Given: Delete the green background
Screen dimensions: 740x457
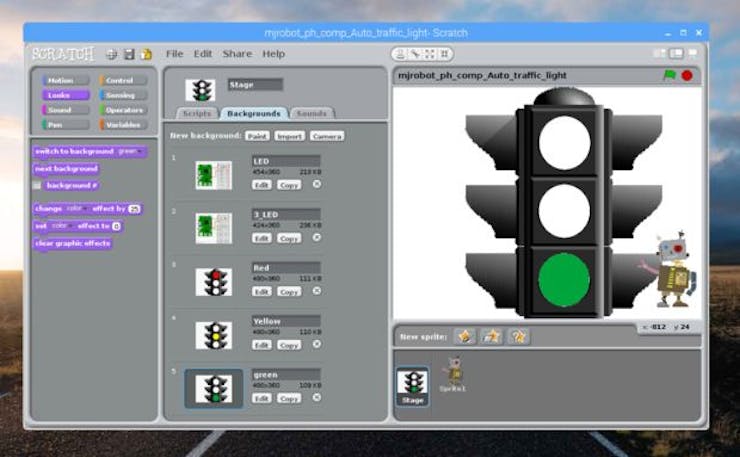Looking at the screenshot, I should pos(317,398).
